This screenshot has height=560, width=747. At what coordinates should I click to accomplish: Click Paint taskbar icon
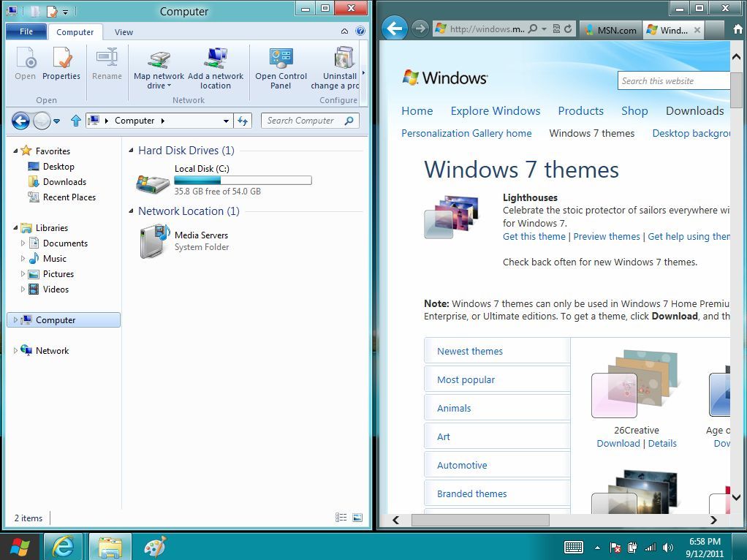pos(155,547)
